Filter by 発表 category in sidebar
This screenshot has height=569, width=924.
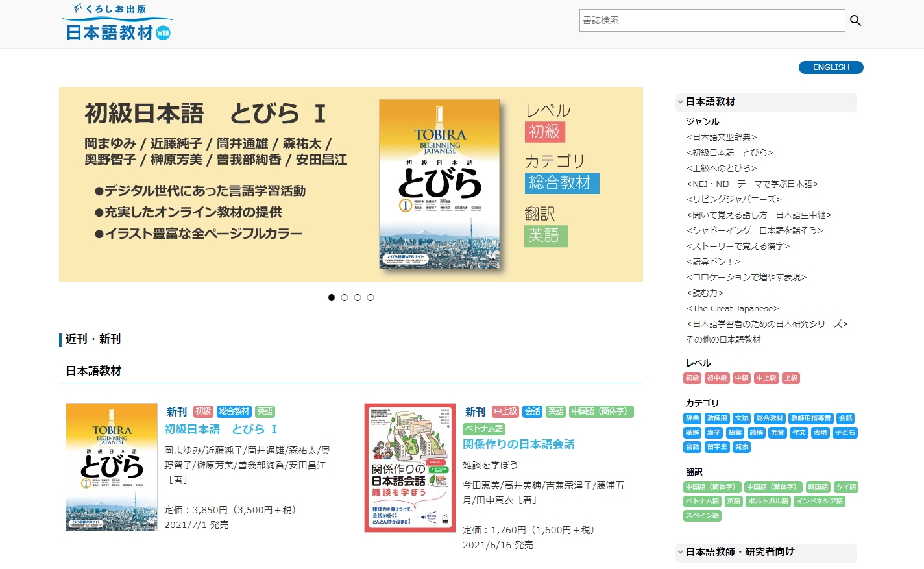coord(742,447)
